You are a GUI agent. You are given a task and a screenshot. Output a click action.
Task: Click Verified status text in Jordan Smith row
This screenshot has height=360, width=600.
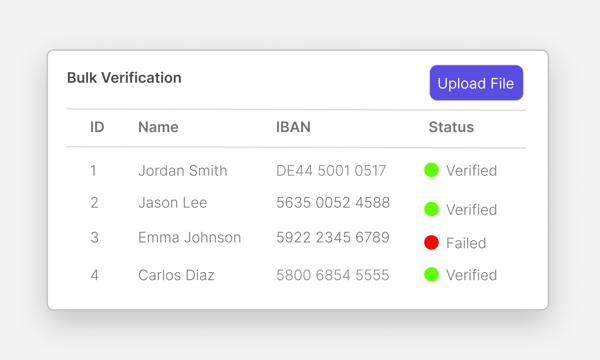click(x=471, y=171)
